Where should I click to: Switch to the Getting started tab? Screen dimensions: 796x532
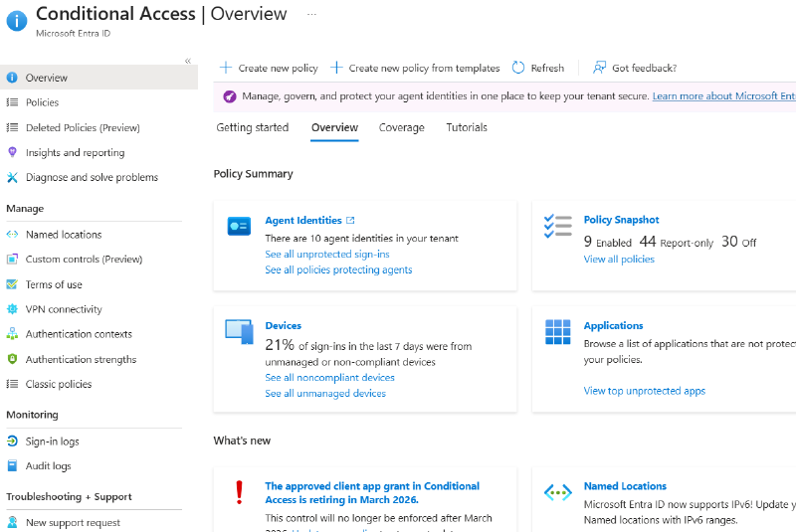tap(253, 127)
